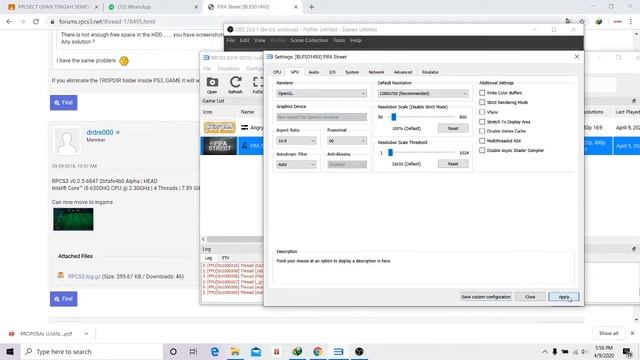This screenshot has width=640, height=360.
Task: Switch to the System settings tab
Action: pyautogui.click(x=352, y=72)
